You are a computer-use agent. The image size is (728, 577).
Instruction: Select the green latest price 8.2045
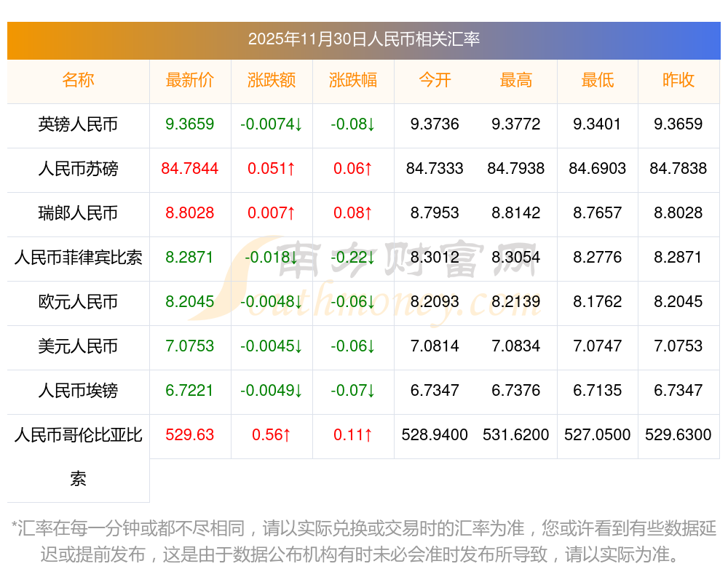point(189,302)
